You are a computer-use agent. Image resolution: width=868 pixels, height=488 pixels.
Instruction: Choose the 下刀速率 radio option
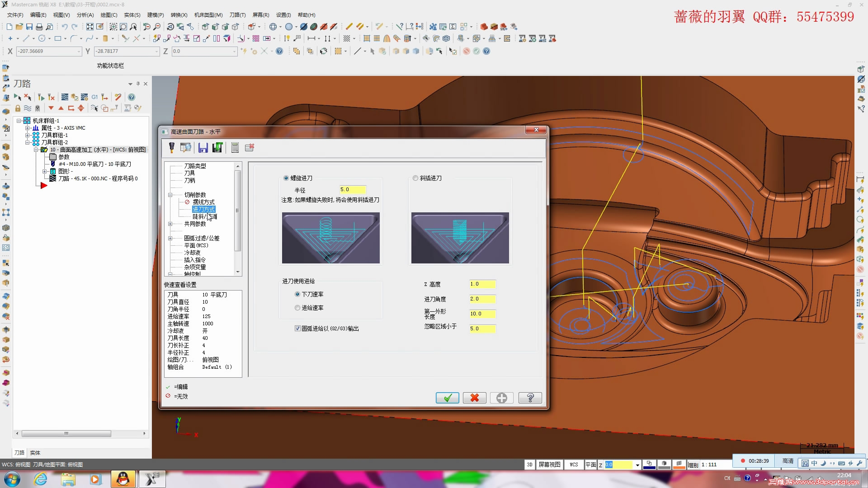pos(297,294)
